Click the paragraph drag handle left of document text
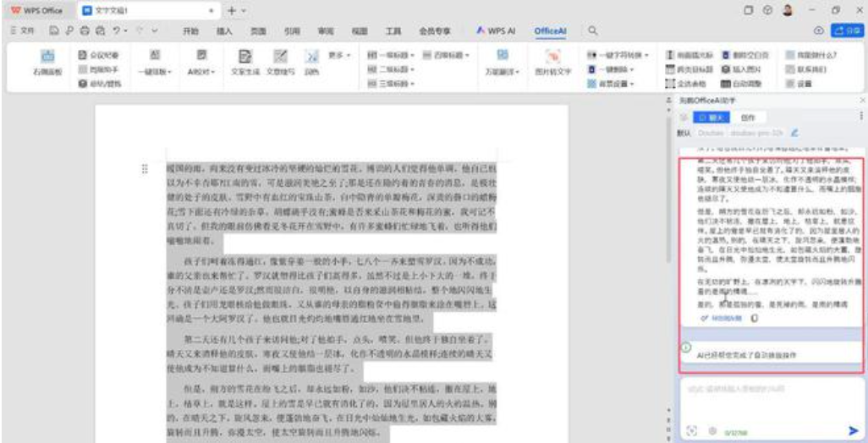 point(145,169)
